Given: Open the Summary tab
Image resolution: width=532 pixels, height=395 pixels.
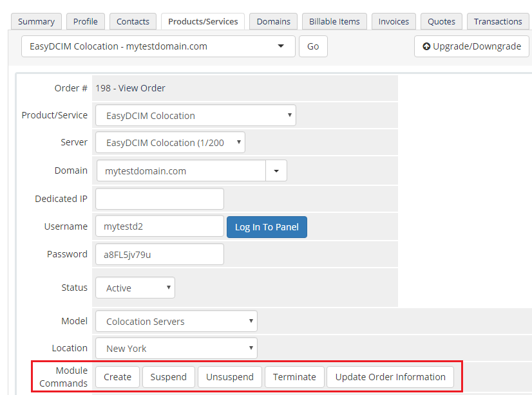Looking at the screenshot, I should (x=36, y=21).
